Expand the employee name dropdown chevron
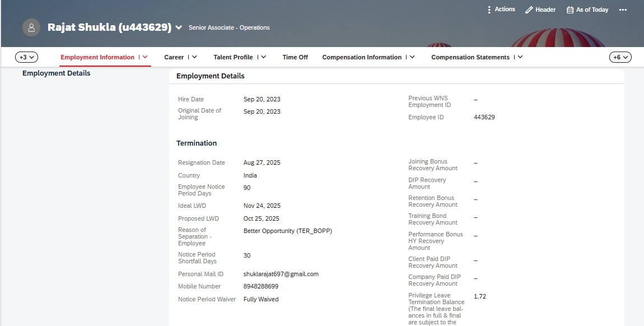The image size is (644, 326). (x=179, y=27)
